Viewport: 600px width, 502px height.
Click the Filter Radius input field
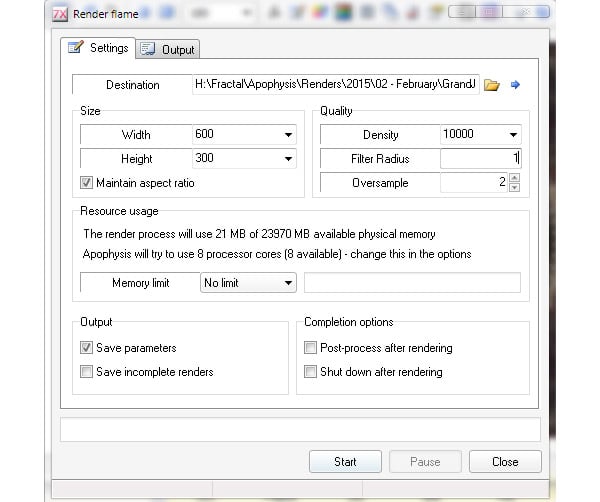click(481, 158)
